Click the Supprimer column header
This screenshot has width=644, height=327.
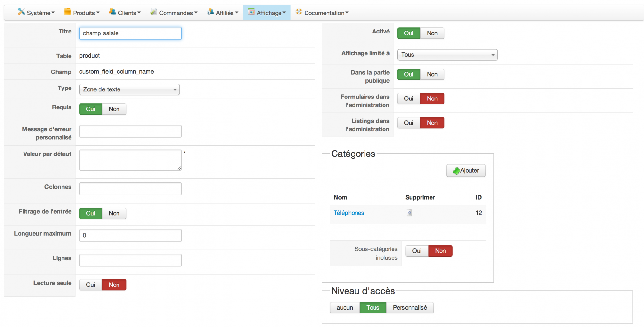coord(420,197)
